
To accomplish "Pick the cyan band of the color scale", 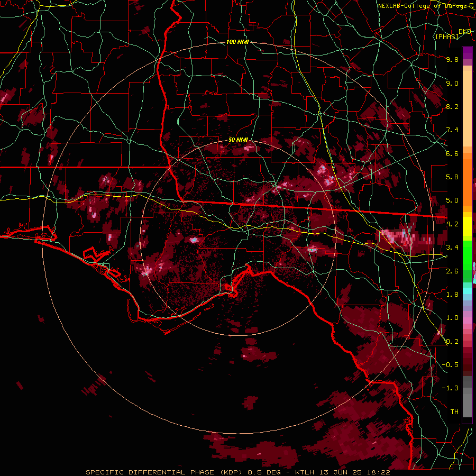I will click(467, 290).
